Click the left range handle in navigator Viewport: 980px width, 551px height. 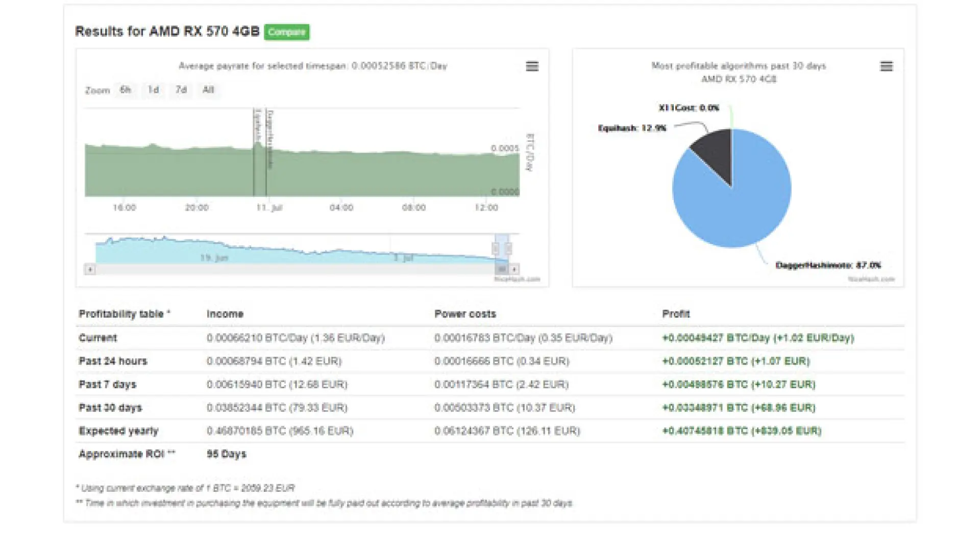[495, 248]
